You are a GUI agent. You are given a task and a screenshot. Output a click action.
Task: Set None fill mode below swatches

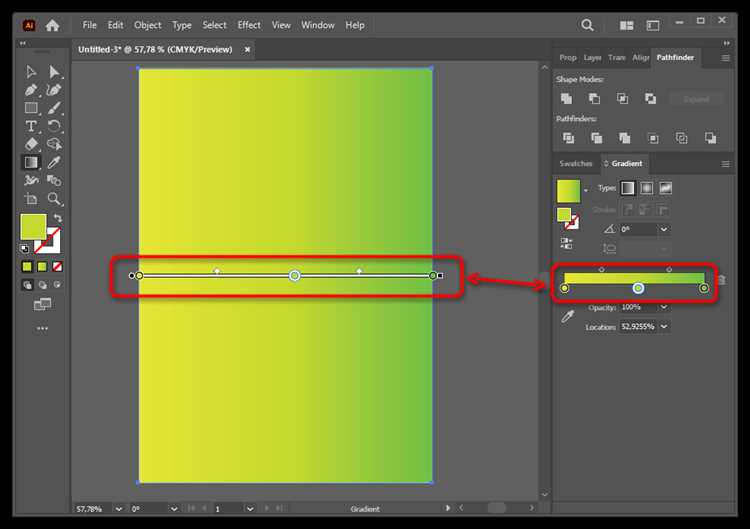click(x=57, y=266)
